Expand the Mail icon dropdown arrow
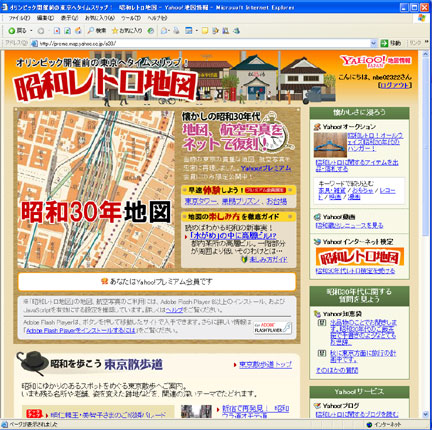Image resolution: width=432 pixels, height=430 pixels. [169, 31]
